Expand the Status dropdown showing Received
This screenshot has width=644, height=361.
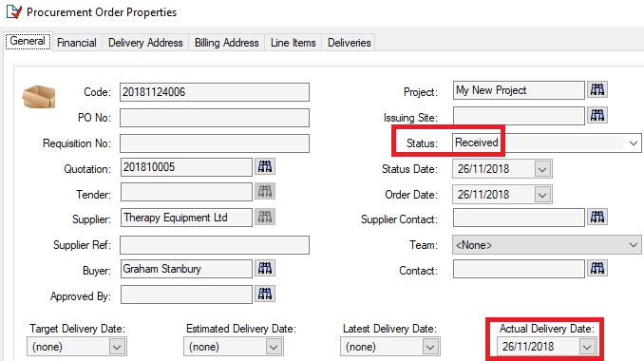[x=633, y=143]
